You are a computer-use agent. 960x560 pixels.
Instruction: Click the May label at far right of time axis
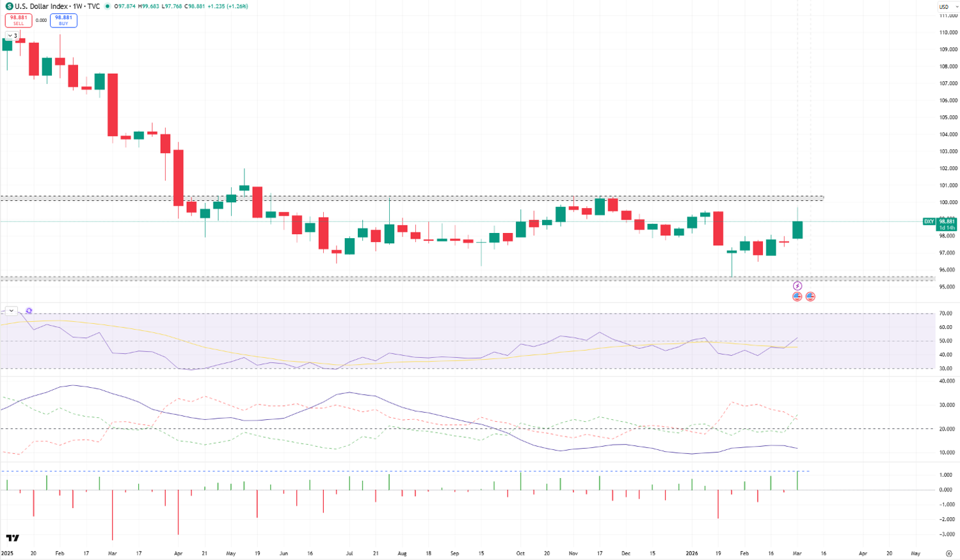point(915,553)
